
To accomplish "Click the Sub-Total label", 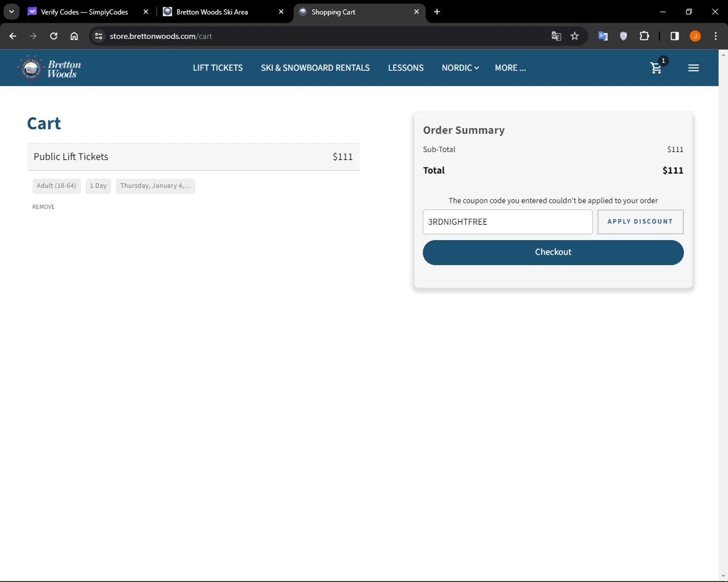I will pos(439,149).
